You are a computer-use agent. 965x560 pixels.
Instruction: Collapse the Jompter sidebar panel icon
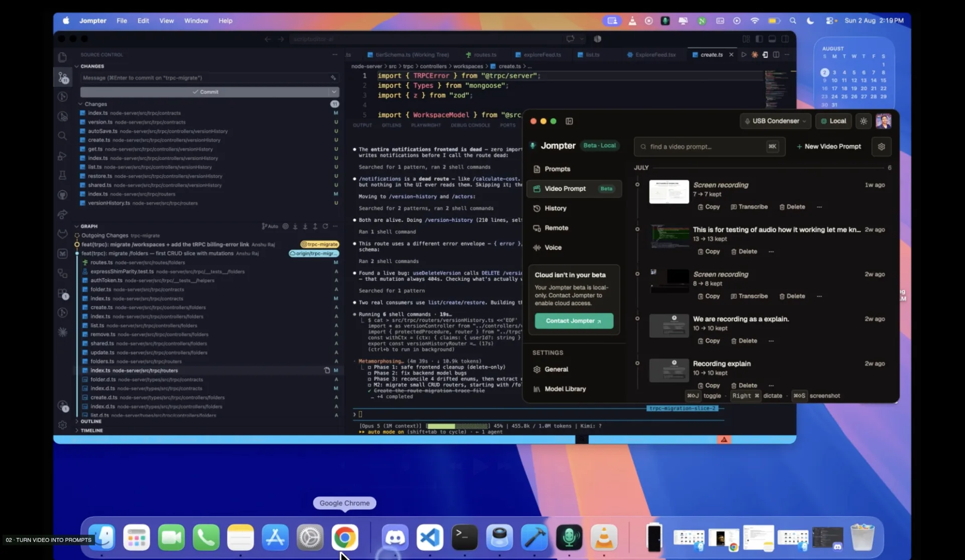[569, 121]
